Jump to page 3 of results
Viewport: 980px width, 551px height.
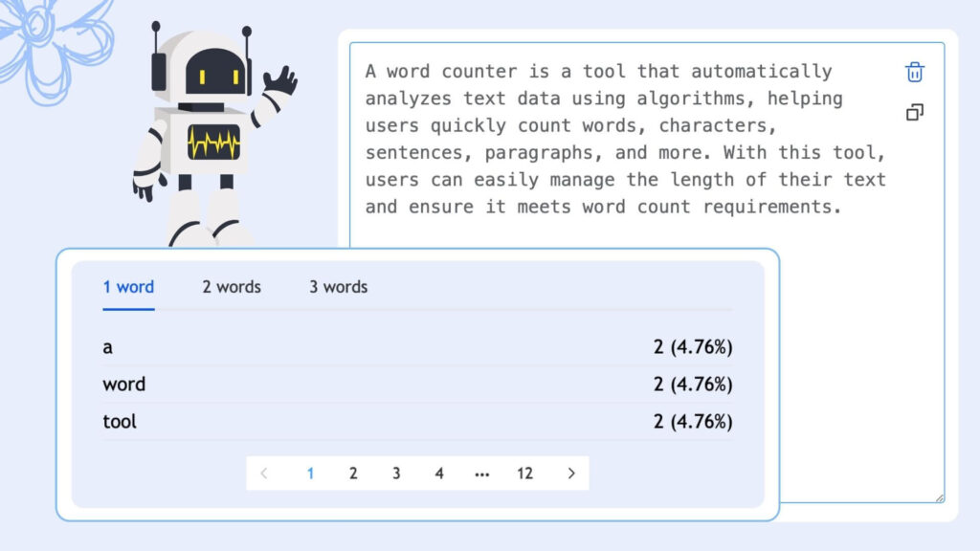[x=396, y=473]
